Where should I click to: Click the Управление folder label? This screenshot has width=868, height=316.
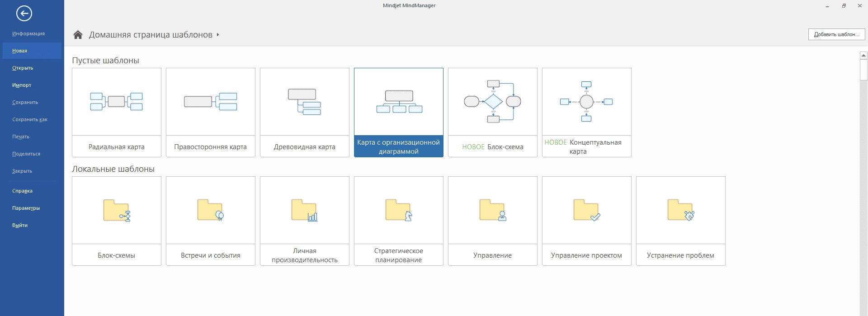[493, 255]
